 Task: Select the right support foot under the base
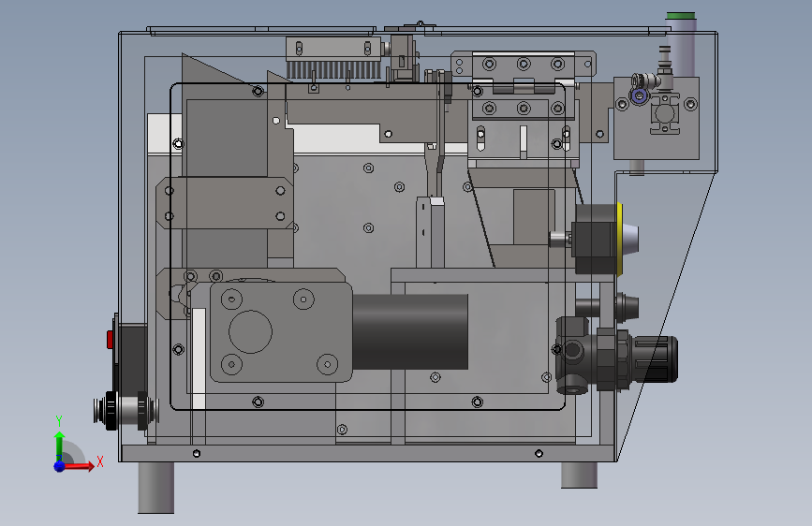(x=579, y=475)
